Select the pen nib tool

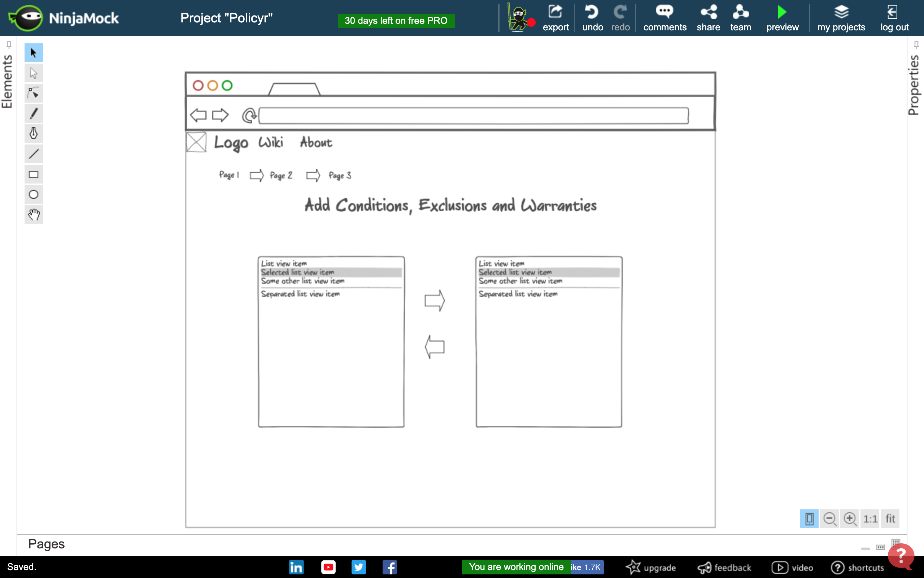coord(34,133)
